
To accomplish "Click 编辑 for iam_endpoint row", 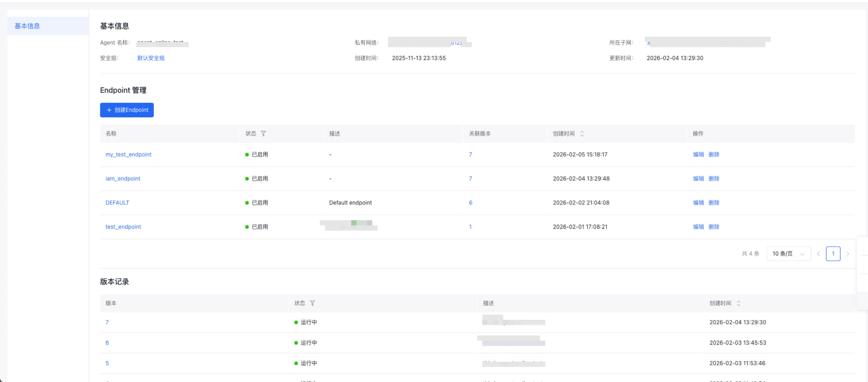I will point(698,179).
